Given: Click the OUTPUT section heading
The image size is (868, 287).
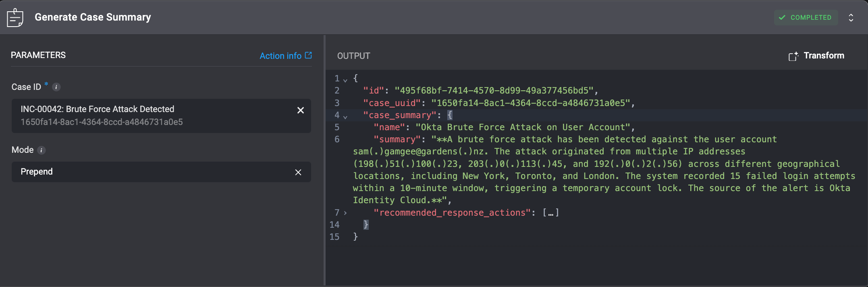Looking at the screenshot, I should [354, 56].
